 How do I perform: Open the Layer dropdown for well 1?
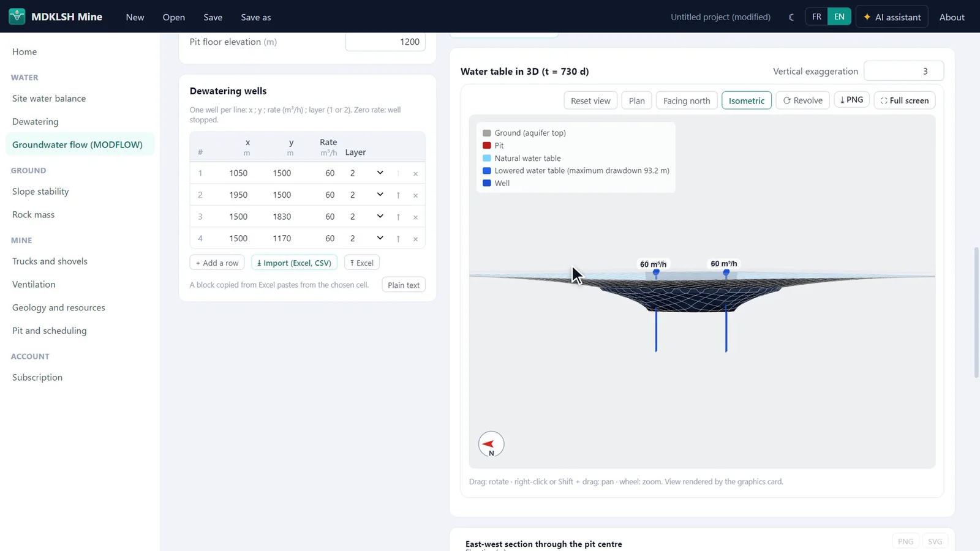(x=366, y=173)
